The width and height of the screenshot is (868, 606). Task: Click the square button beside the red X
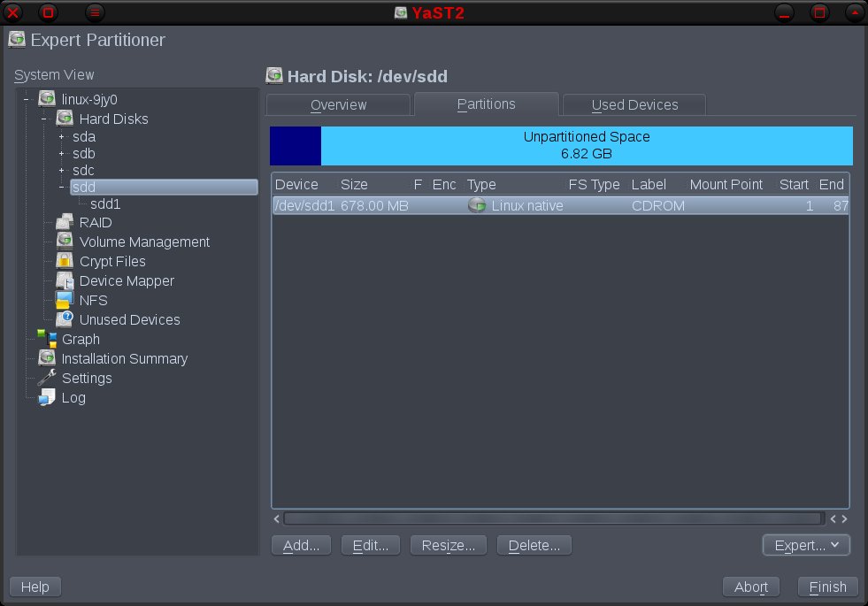pyautogui.click(x=48, y=12)
